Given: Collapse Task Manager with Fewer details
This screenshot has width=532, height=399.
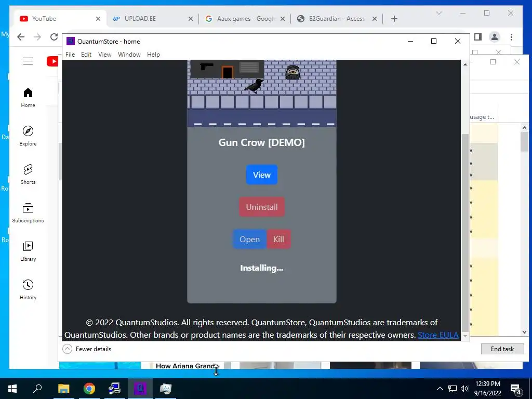Looking at the screenshot, I should (87, 349).
